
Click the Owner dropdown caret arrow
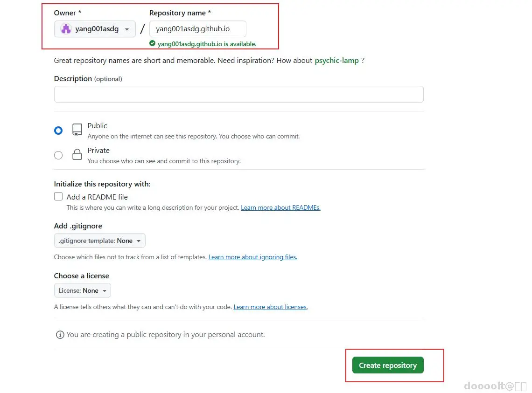point(127,29)
